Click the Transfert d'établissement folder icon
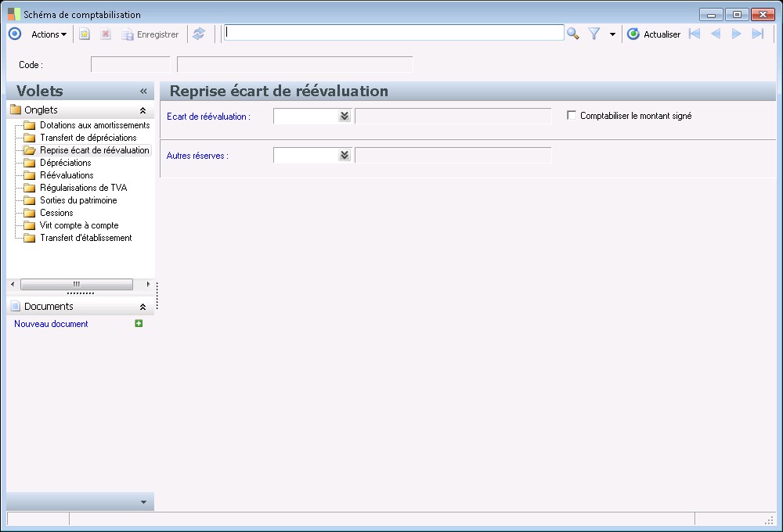Viewport: 783px width, 532px height. (x=30, y=238)
